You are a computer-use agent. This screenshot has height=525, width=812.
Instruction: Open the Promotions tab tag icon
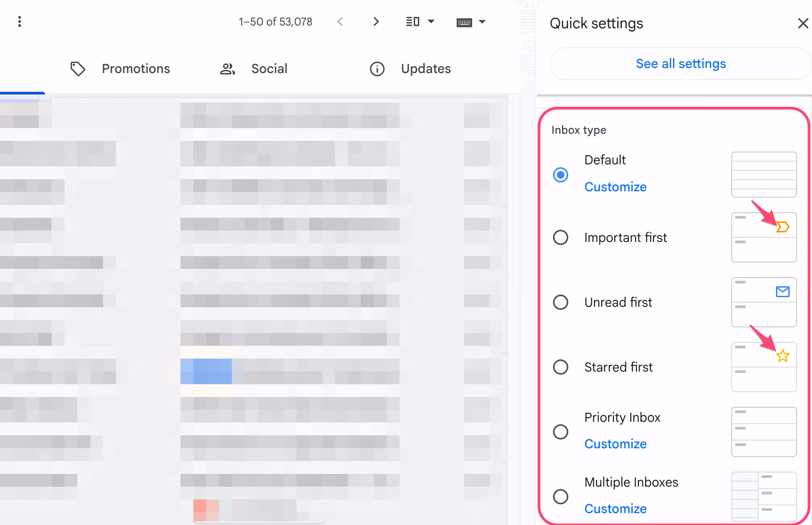[x=78, y=68]
